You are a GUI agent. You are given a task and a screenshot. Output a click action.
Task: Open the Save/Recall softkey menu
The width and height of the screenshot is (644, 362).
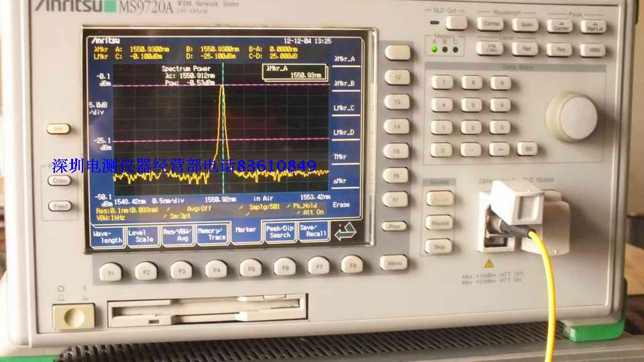(313, 231)
